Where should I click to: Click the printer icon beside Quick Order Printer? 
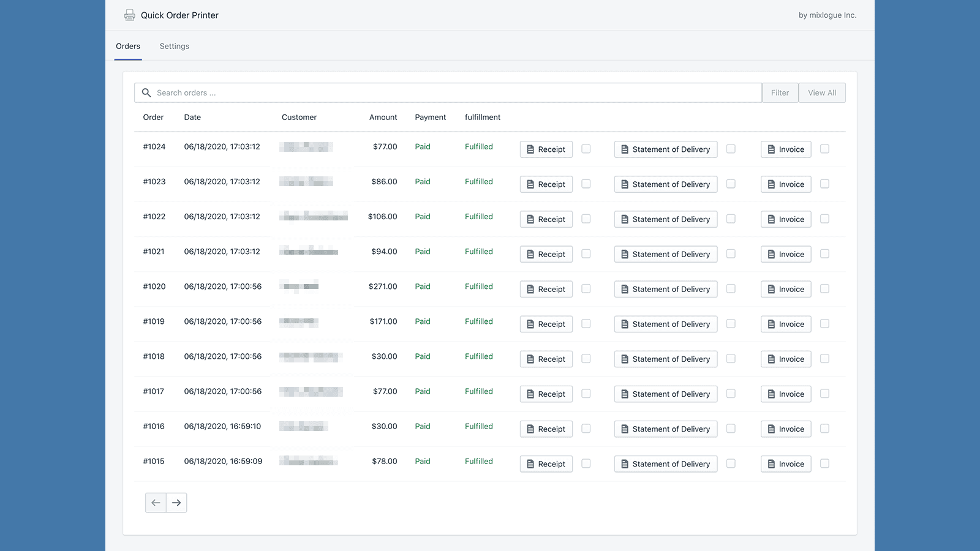click(129, 15)
